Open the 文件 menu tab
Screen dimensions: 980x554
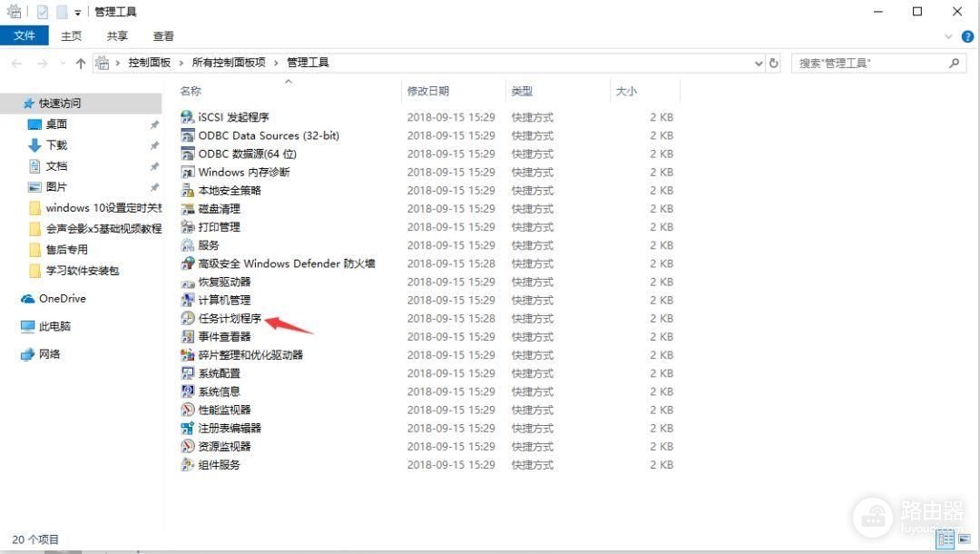pyautogui.click(x=24, y=35)
